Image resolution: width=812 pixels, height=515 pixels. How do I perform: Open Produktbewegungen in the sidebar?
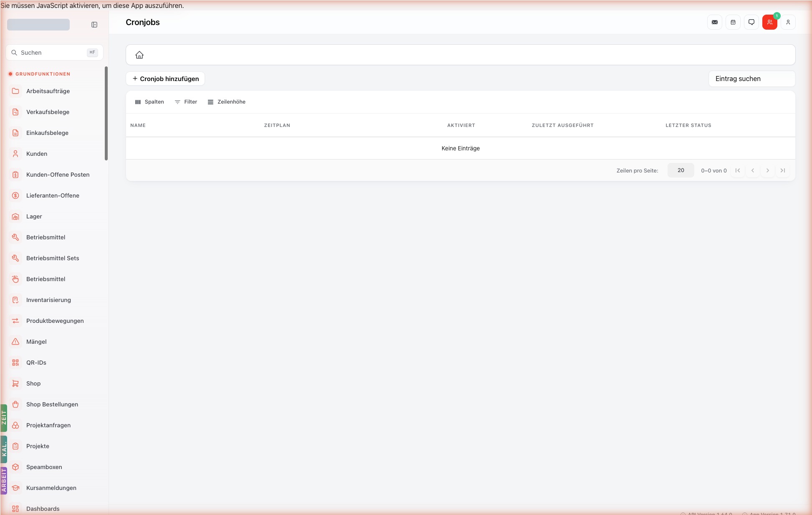(x=55, y=321)
